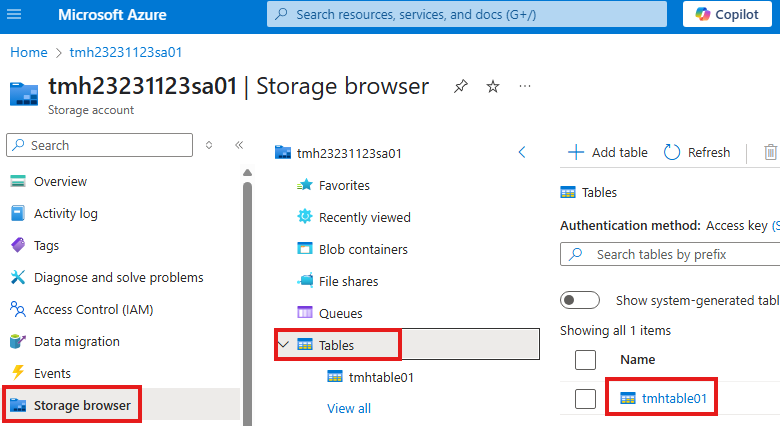Open Blob containers node
Viewport: 780px width, 426px height.
point(363,249)
